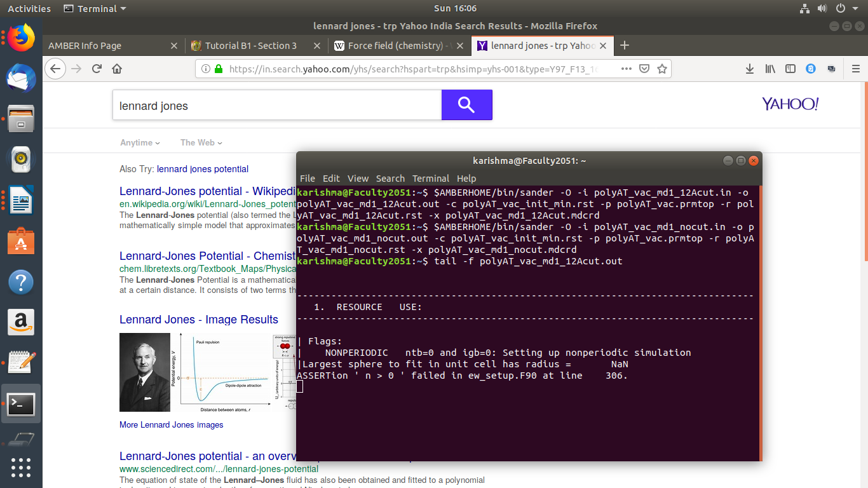Open the Firefox downloads panel

(750, 69)
